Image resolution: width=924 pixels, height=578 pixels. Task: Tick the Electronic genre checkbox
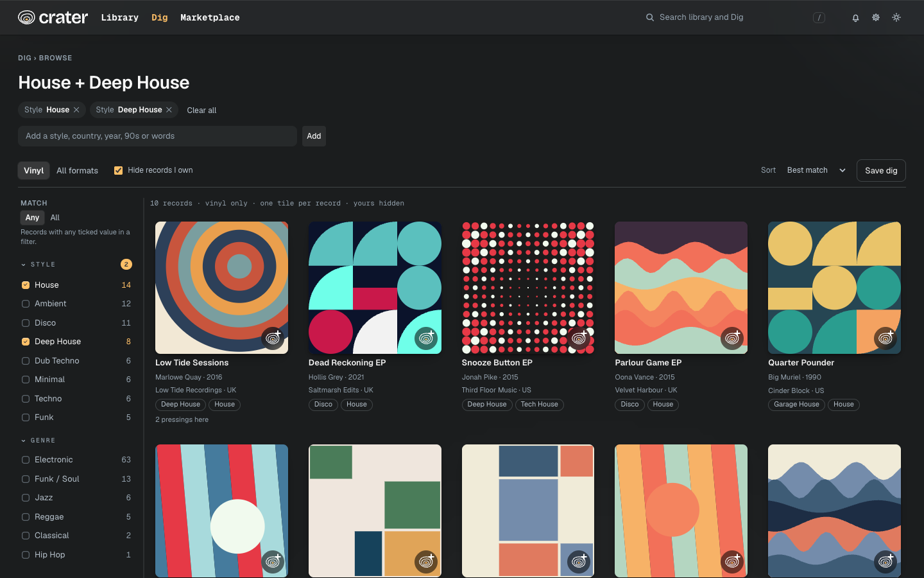click(26, 460)
